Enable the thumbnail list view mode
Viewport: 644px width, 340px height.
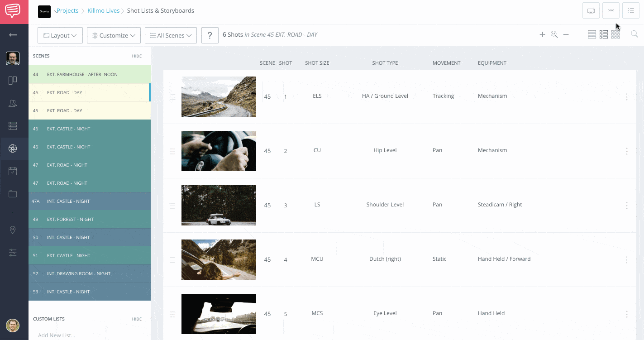(x=604, y=34)
